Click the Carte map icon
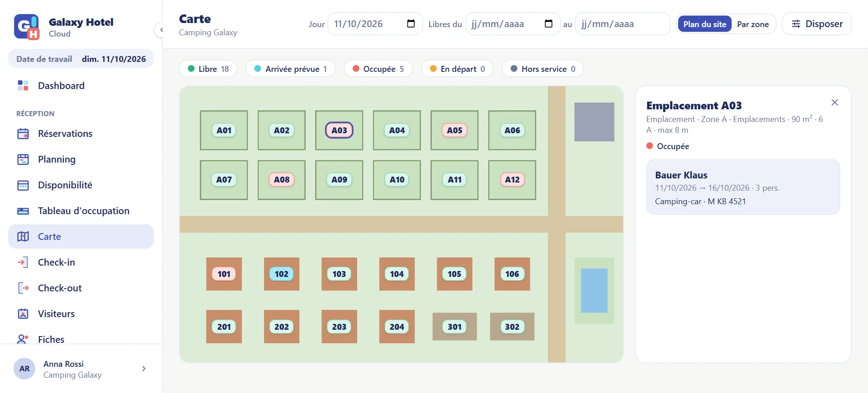Screen dimensions: 868x393 click(23, 237)
